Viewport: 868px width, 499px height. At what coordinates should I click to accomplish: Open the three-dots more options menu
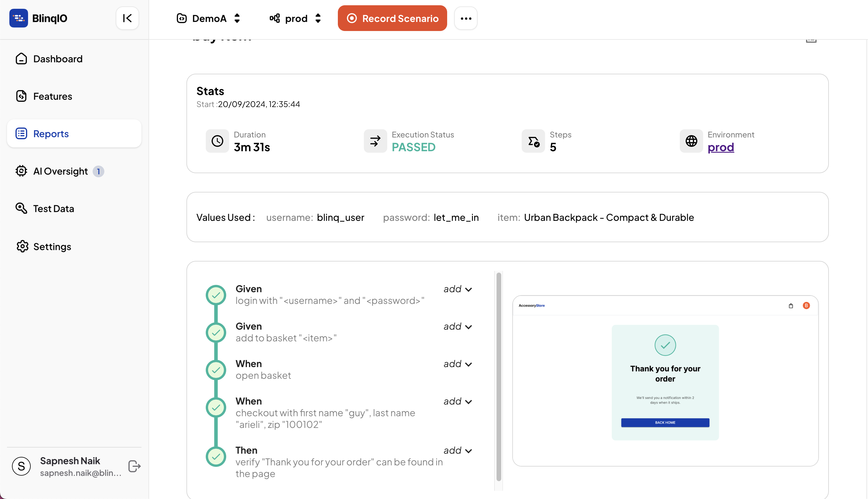click(466, 18)
